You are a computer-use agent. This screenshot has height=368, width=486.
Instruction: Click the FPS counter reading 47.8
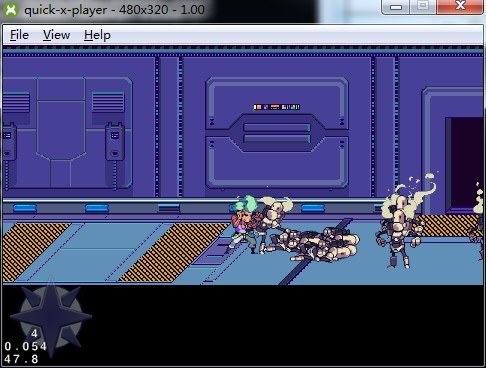coord(21,359)
